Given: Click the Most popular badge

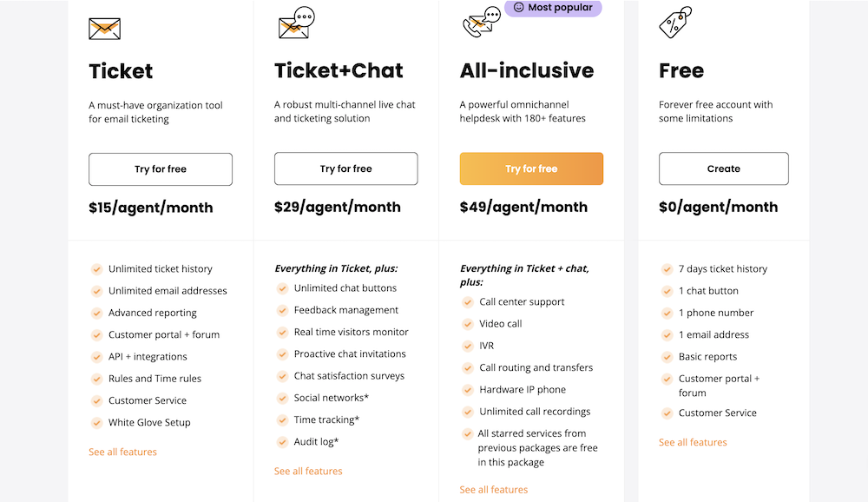Looking at the screenshot, I should pos(553,8).
